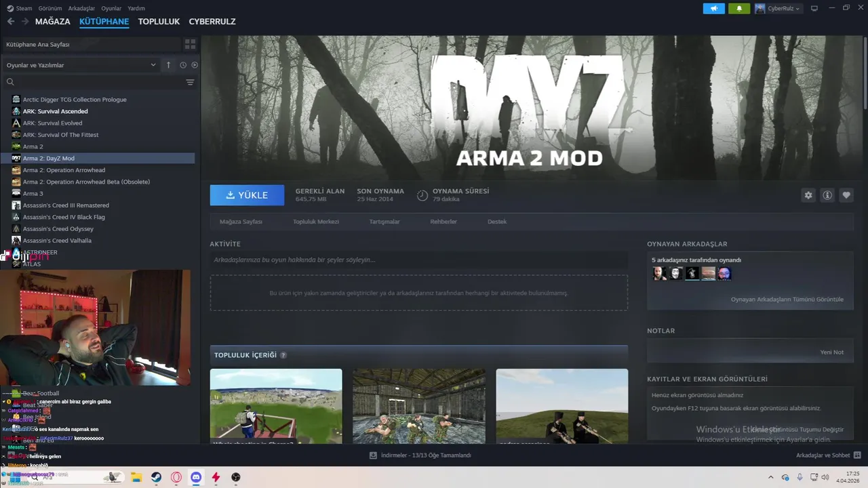The height and width of the screenshot is (488, 868).
Task: Open the blue announcements megaphone button
Action: pyautogui.click(x=713, y=8)
